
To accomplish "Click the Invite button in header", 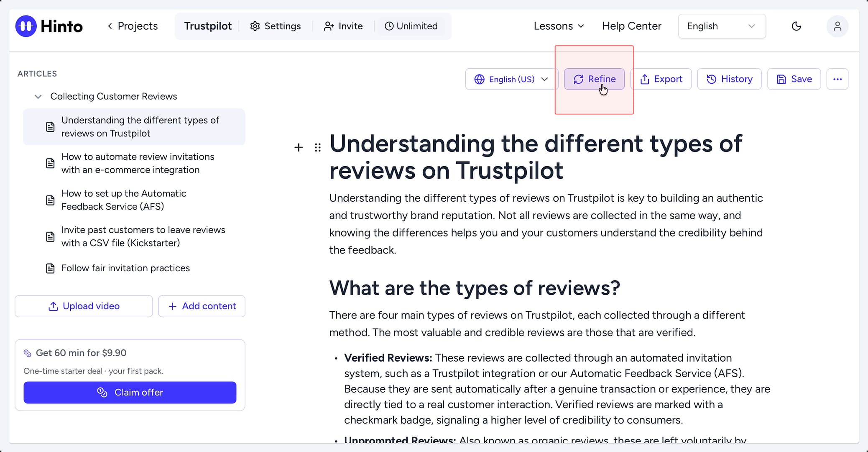I will pyautogui.click(x=343, y=26).
